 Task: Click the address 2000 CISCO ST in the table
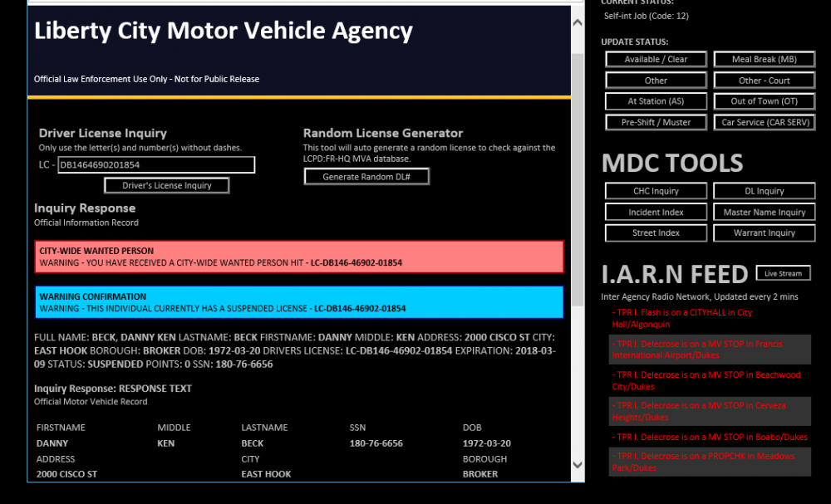point(66,474)
